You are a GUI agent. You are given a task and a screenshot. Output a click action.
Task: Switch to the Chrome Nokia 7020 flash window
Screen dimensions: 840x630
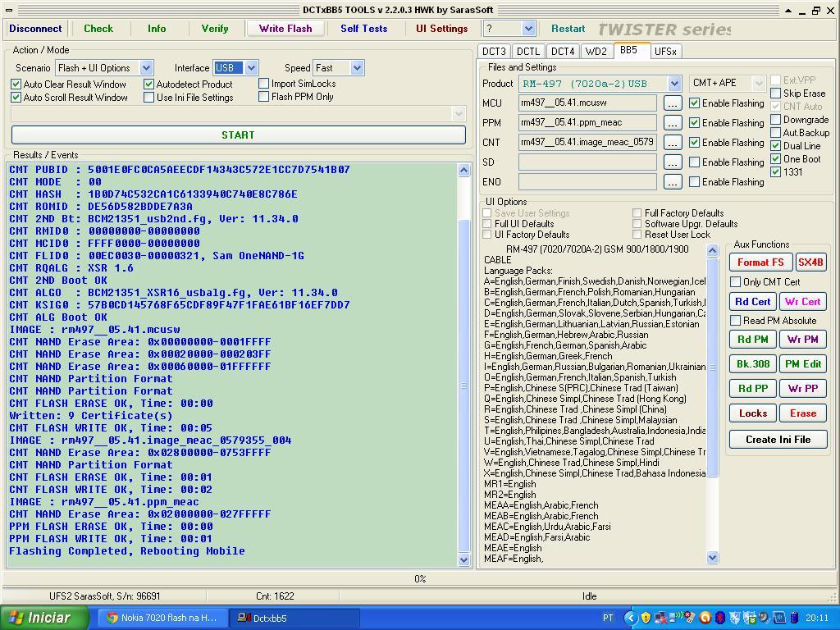[163, 618]
